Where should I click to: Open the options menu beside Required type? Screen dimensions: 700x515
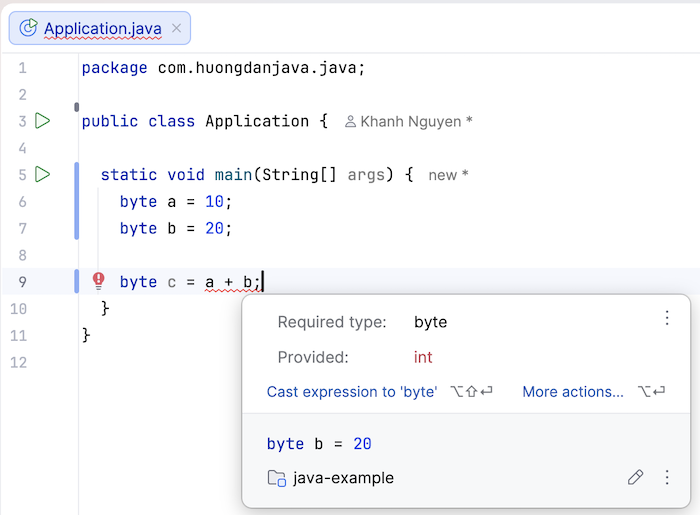pos(667,318)
